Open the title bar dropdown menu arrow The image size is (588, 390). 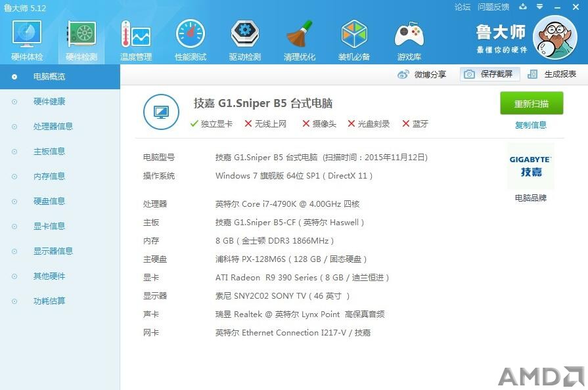pyautogui.click(x=539, y=7)
